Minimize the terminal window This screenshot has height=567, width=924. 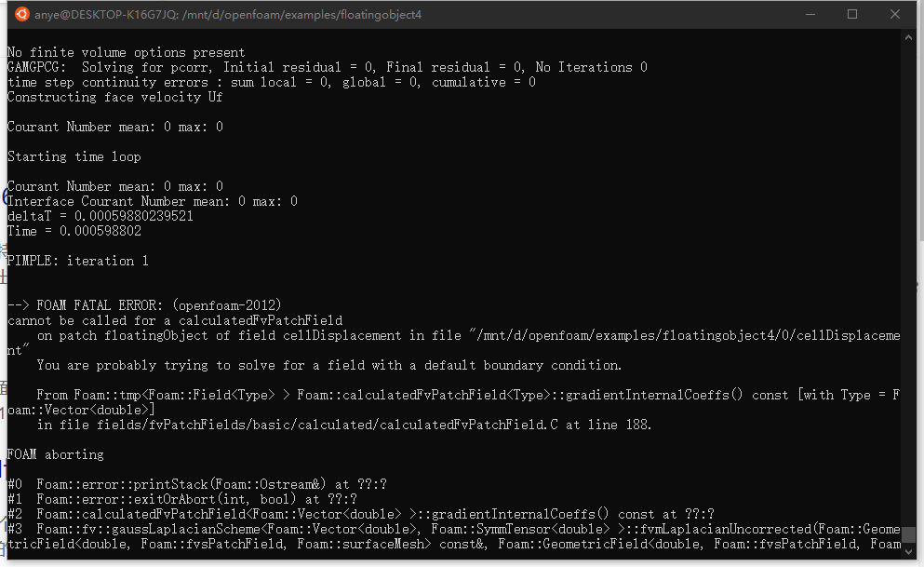(x=810, y=14)
